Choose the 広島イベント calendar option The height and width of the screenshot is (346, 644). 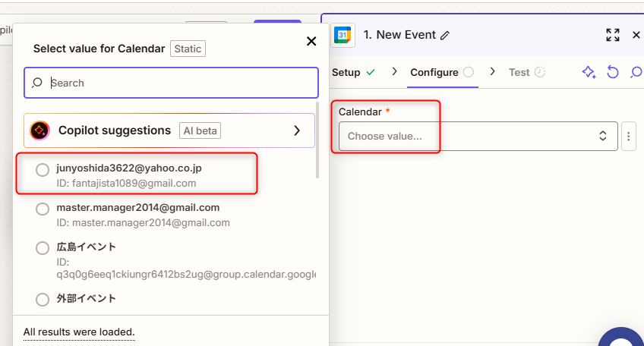pyautogui.click(x=43, y=248)
